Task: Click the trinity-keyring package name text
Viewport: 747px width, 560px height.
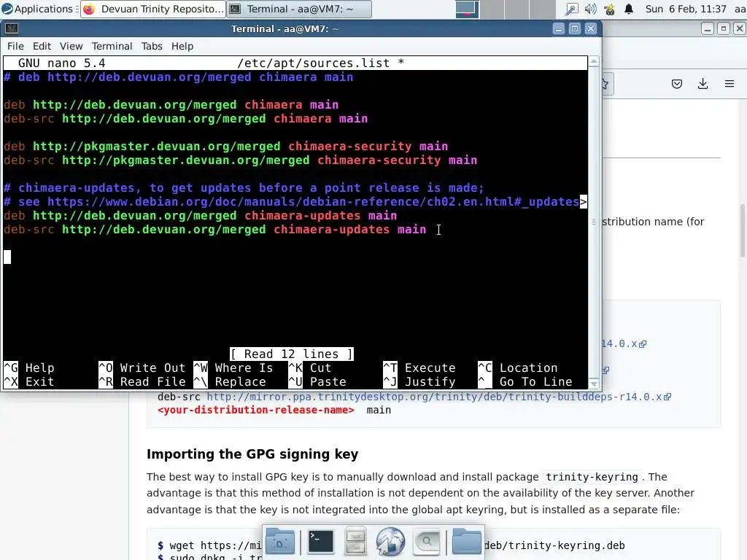Action: [x=592, y=477]
